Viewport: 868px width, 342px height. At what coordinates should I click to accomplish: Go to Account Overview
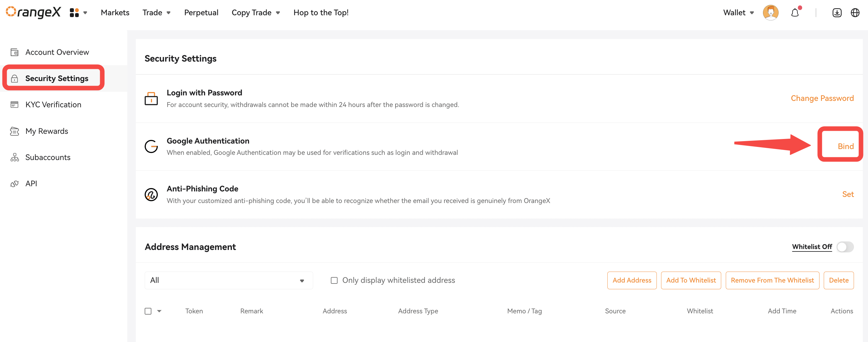[57, 52]
